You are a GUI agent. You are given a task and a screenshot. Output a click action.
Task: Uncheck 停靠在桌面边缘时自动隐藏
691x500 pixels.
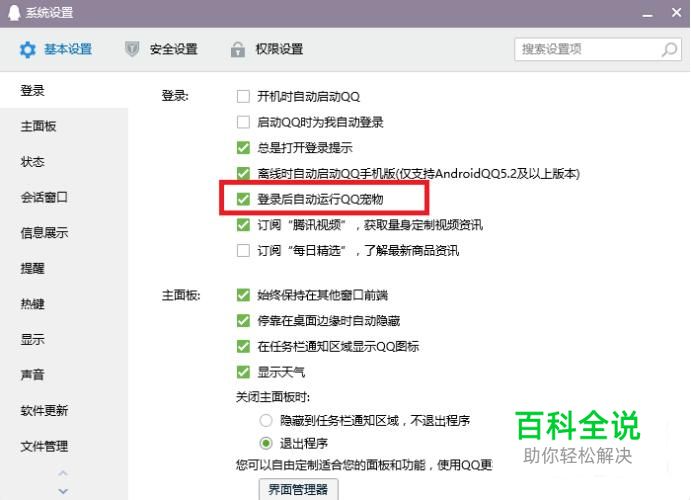[243, 321]
